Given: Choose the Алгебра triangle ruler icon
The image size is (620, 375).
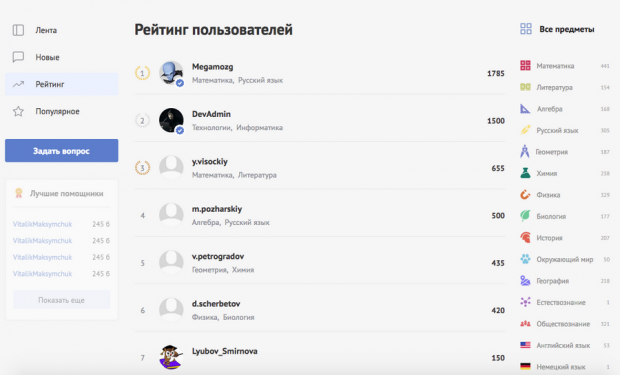Looking at the screenshot, I should tap(525, 108).
